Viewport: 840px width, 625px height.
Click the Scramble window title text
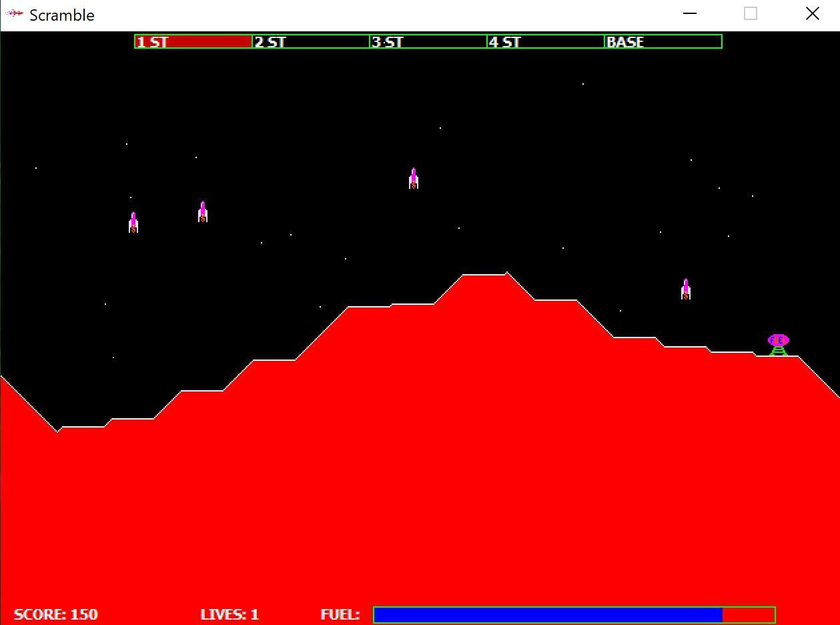point(62,15)
